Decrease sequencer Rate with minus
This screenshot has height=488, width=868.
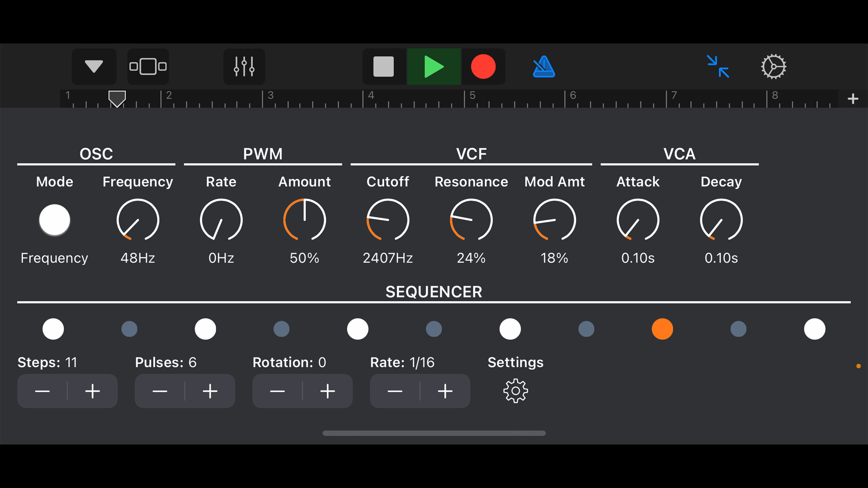(x=395, y=391)
